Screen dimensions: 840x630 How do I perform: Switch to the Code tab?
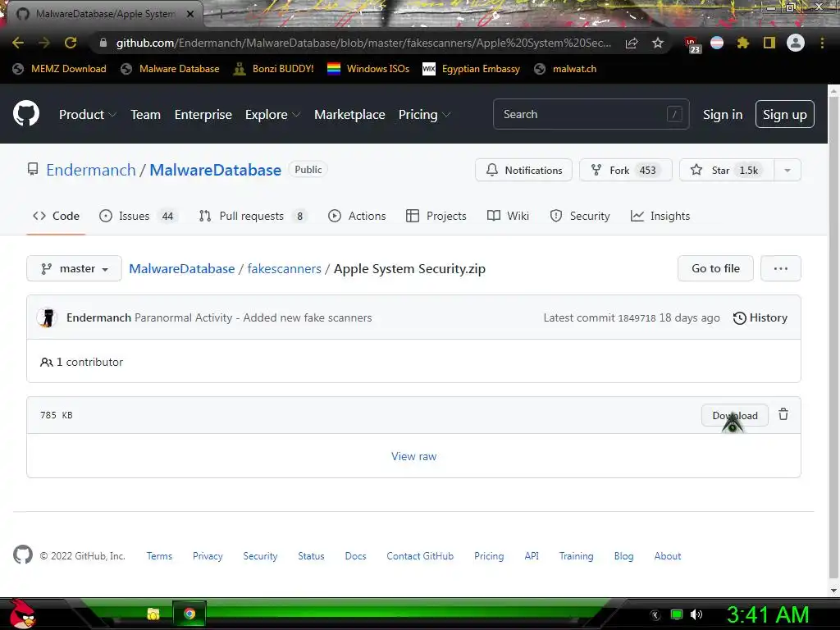tap(57, 216)
